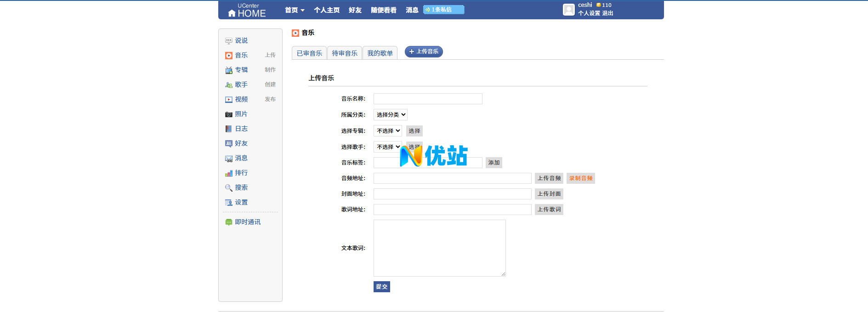The image size is (868, 312).
Task: Open the 即时通讯 chat icon
Action: click(228, 222)
